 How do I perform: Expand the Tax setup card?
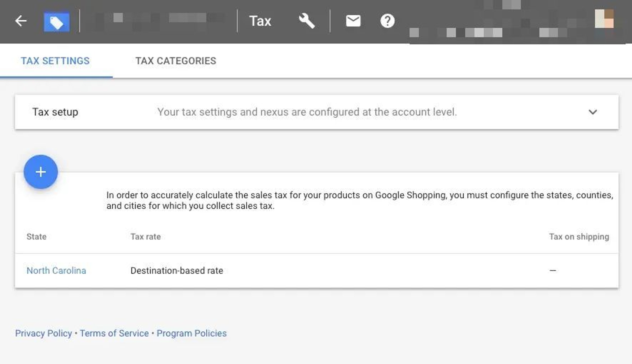click(x=317, y=112)
